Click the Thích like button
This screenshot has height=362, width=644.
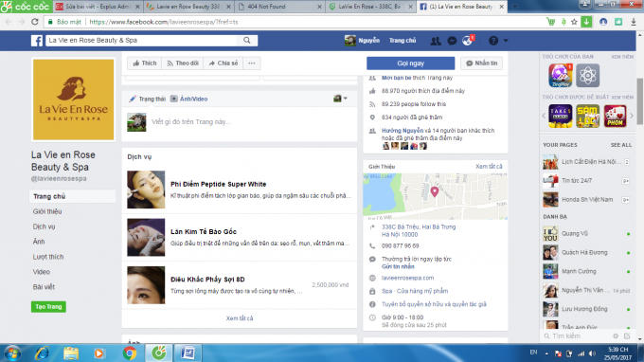145,63
